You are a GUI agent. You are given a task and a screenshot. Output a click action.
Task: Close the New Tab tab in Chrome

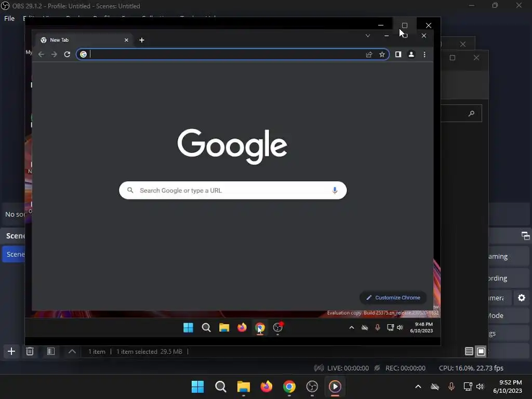[x=126, y=40]
